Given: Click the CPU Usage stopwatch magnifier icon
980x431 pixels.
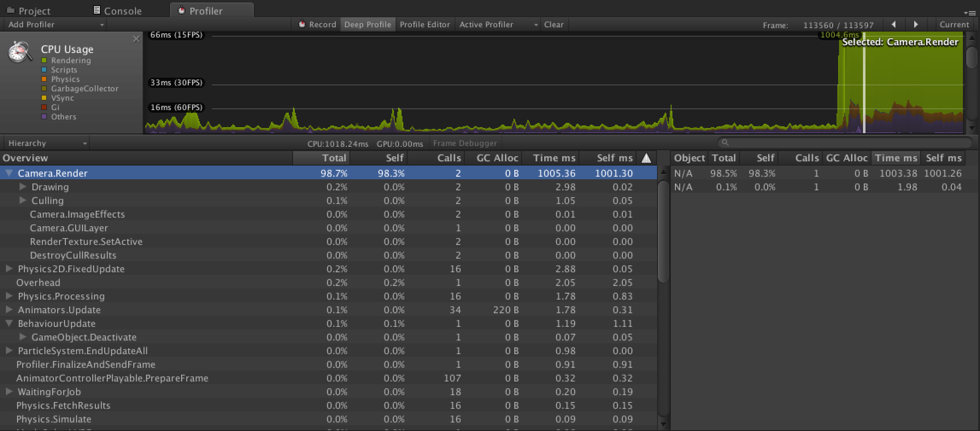Looking at the screenshot, I should click(20, 52).
